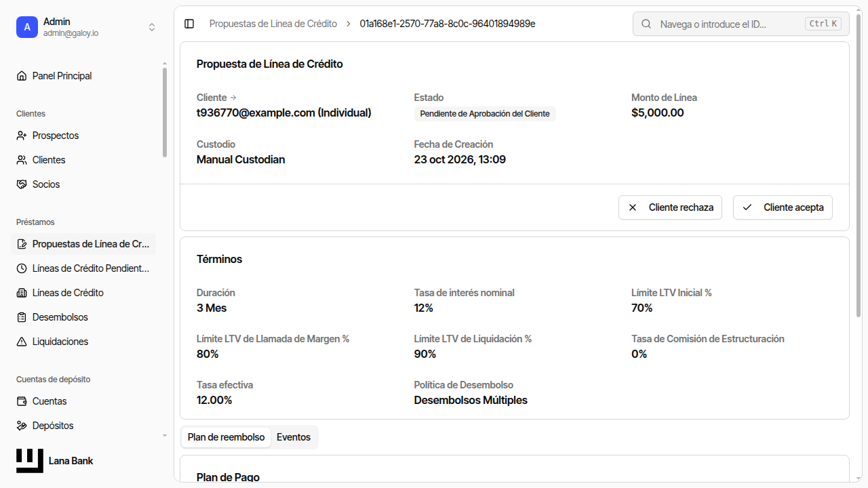
Task: Click the sidebar vertical scrollbar
Action: point(164,112)
